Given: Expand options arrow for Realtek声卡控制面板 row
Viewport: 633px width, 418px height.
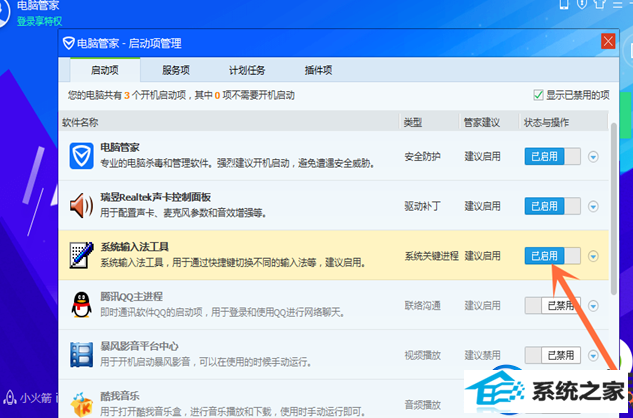Looking at the screenshot, I should (x=593, y=206).
